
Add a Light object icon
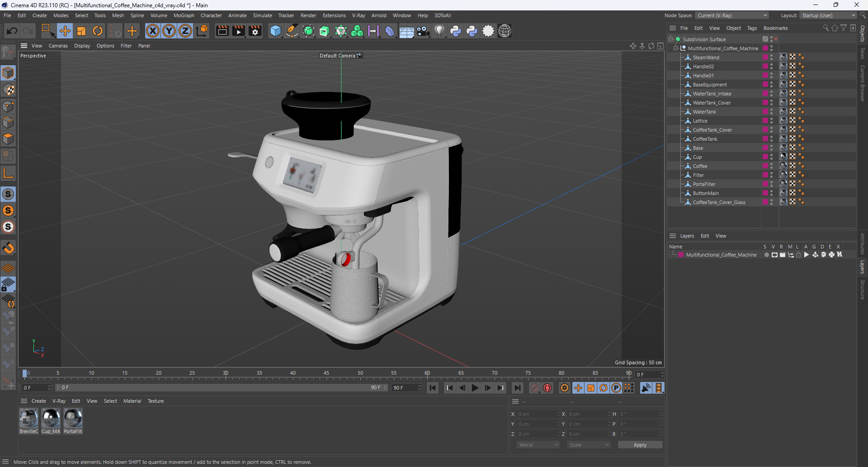click(439, 31)
